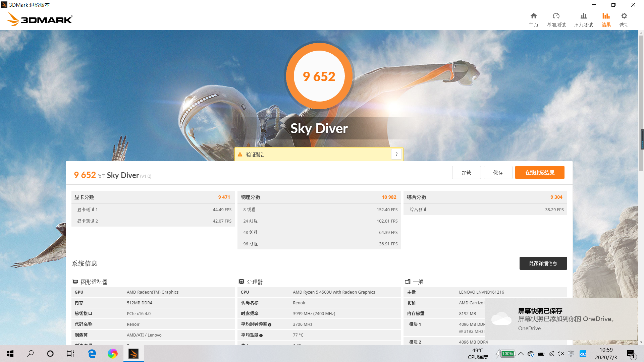Click 在线比较结果 compare online button
Image resolution: width=644 pixels, height=362 pixels.
[x=540, y=172]
